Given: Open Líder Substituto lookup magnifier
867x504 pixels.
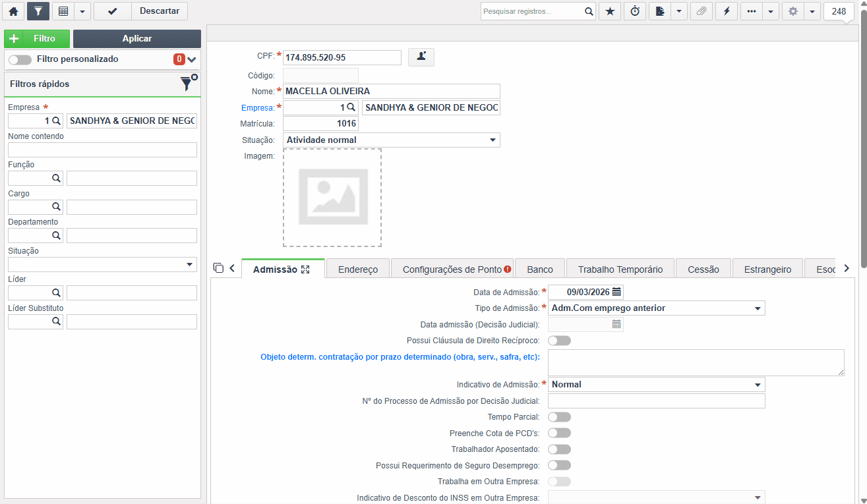Looking at the screenshot, I should point(56,322).
